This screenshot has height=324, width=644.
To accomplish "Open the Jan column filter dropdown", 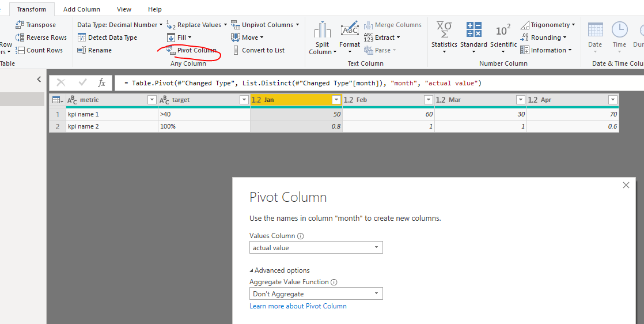I will [x=336, y=100].
